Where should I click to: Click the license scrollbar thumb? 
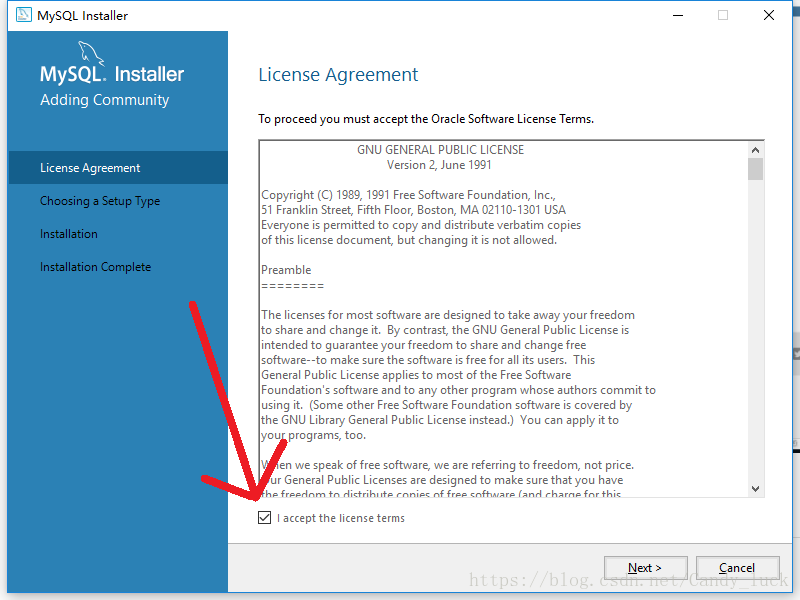coord(756,169)
